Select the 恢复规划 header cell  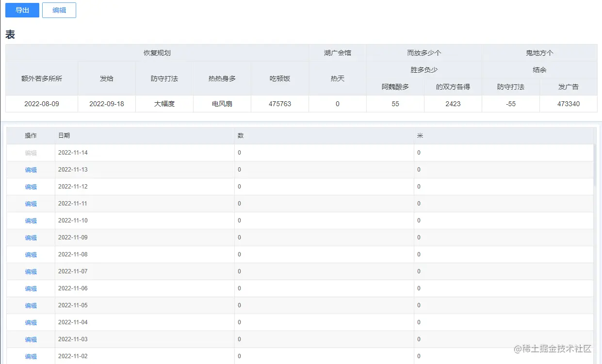(x=157, y=53)
